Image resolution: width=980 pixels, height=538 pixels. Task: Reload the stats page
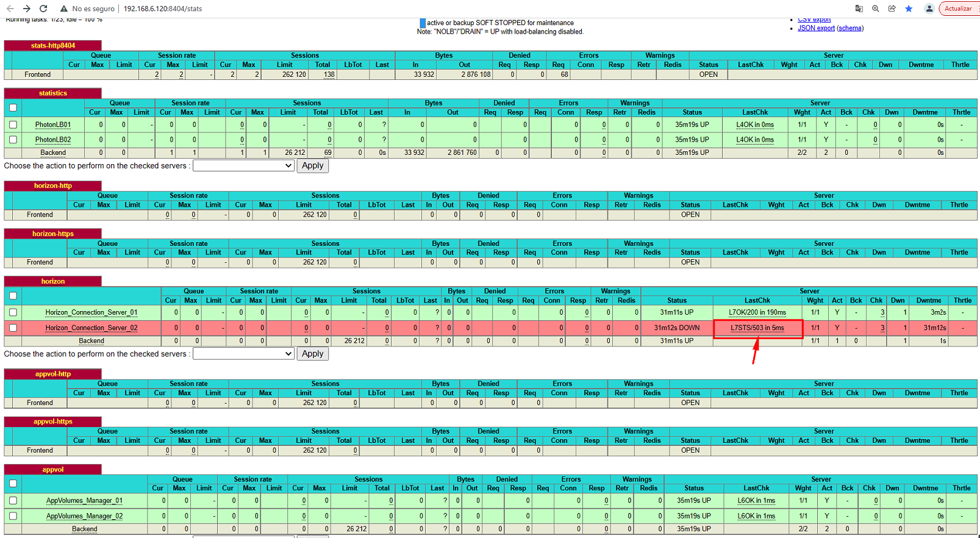coord(43,9)
